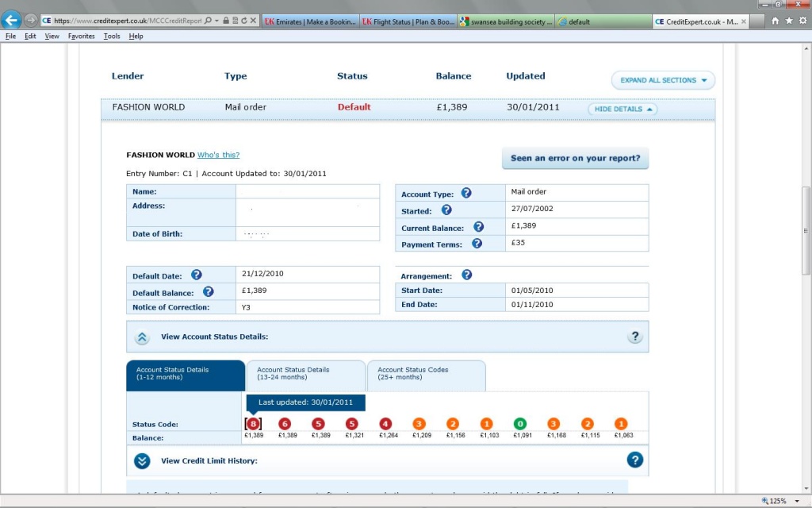Expand View Credit Limit History section
The width and height of the screenshot is (812, 508).
142,460
